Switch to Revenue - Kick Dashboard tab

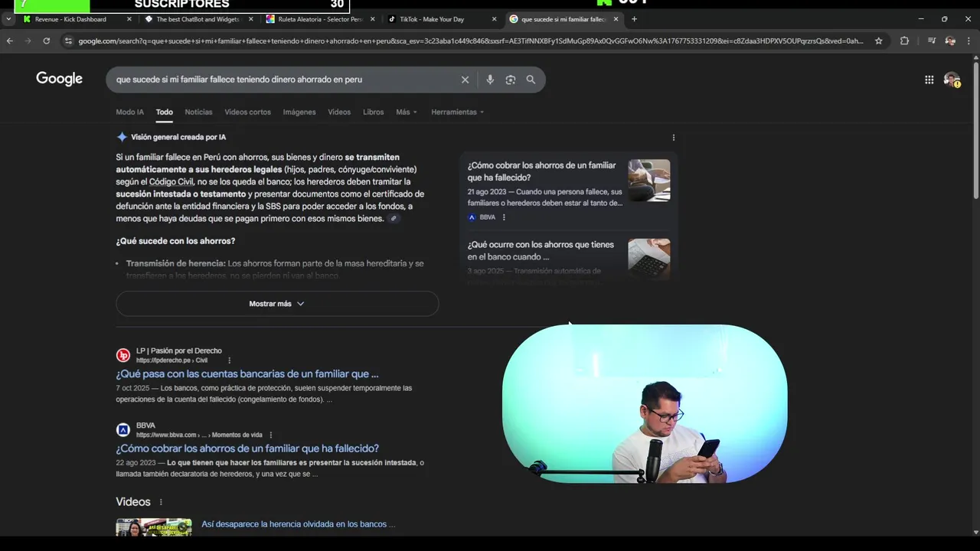pyautogui.click(x=70, y=19)
